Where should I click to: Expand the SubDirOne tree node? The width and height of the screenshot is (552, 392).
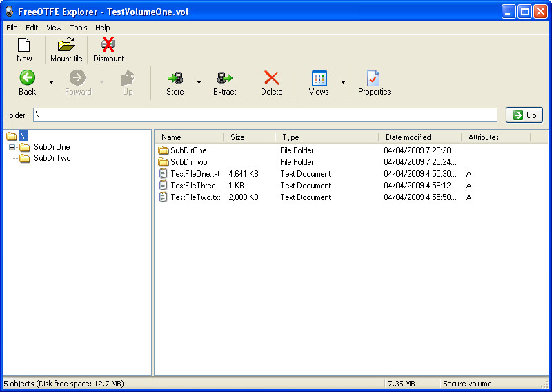12,147
